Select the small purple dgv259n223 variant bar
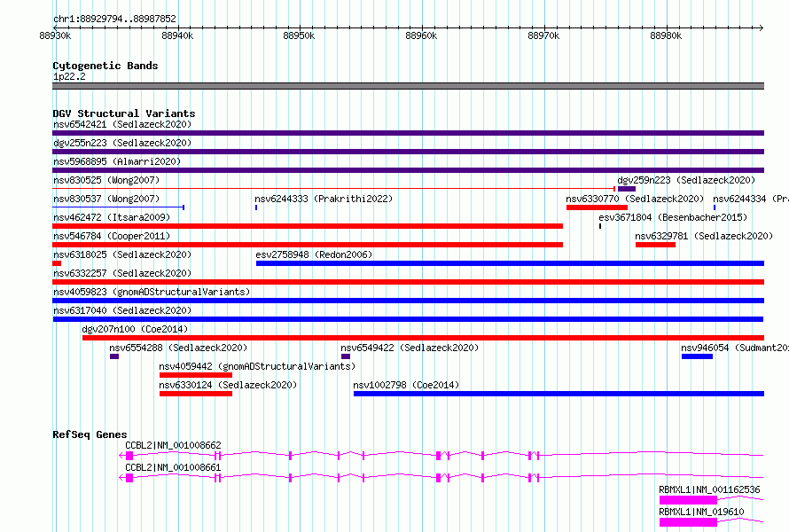This screenshot has height=532, width=789. tap(627, 189)
